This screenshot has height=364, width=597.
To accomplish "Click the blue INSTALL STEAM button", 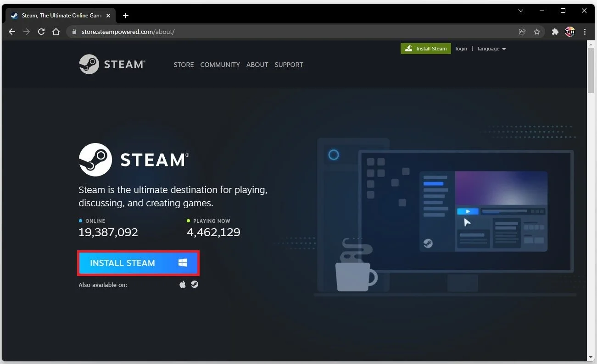I will [x=138, y=263].
